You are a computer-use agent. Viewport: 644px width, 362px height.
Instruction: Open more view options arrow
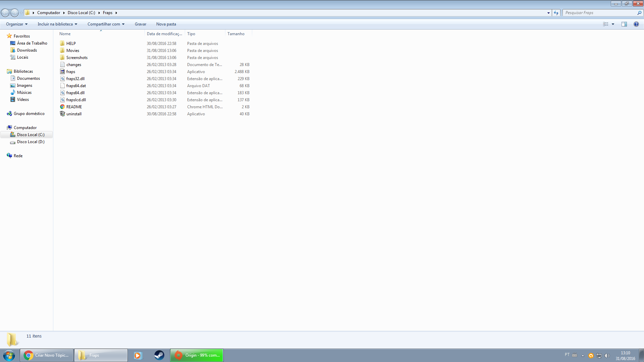613,24
